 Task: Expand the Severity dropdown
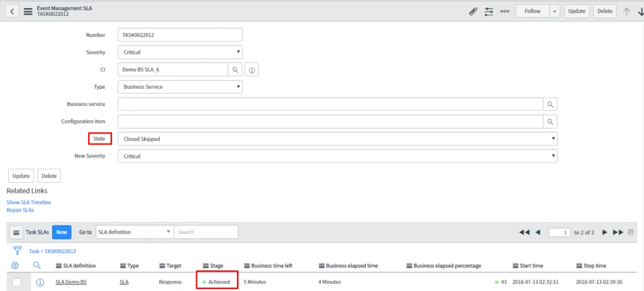point(180,52)
